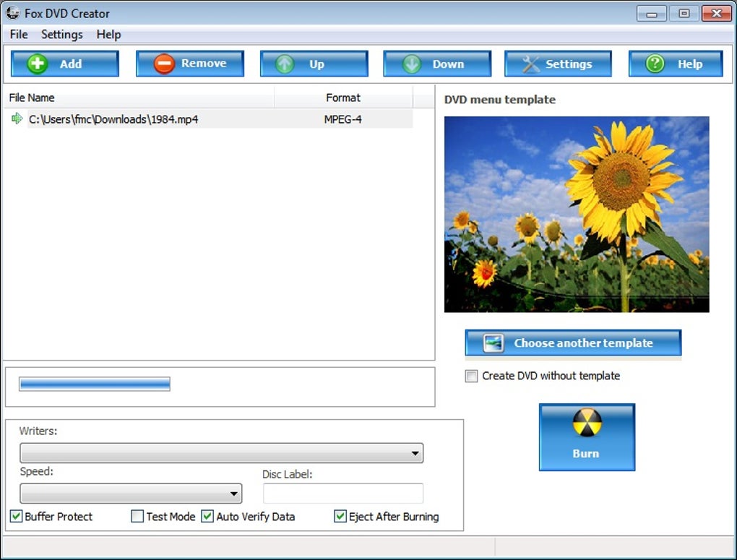This screenshot has width=737, height=560.
Task: Click the green arrow icon beside 1984.mp4
Action: (17, 119)
